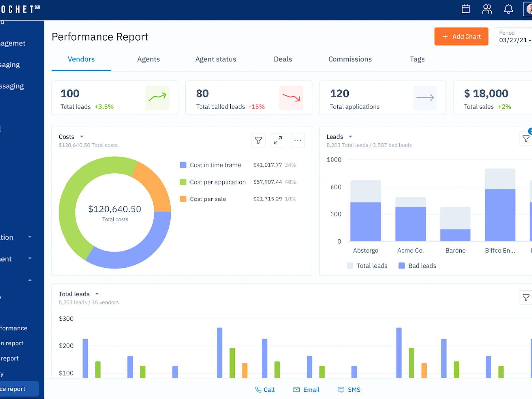The height and width of the screenshot is (399, 532).
Task: Expand Costs chart to fullscreen
Action: tap(278, 140)
